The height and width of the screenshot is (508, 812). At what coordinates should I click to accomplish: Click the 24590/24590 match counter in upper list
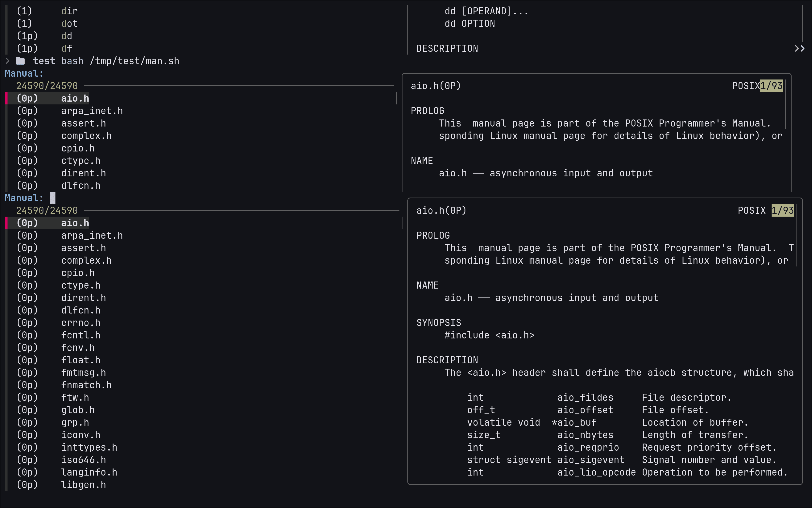47,86
